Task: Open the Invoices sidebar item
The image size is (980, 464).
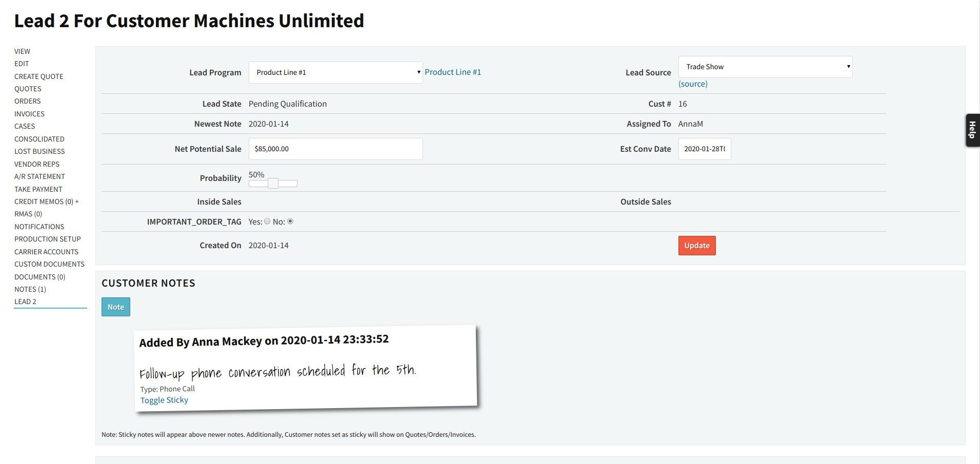Action: 29,114
